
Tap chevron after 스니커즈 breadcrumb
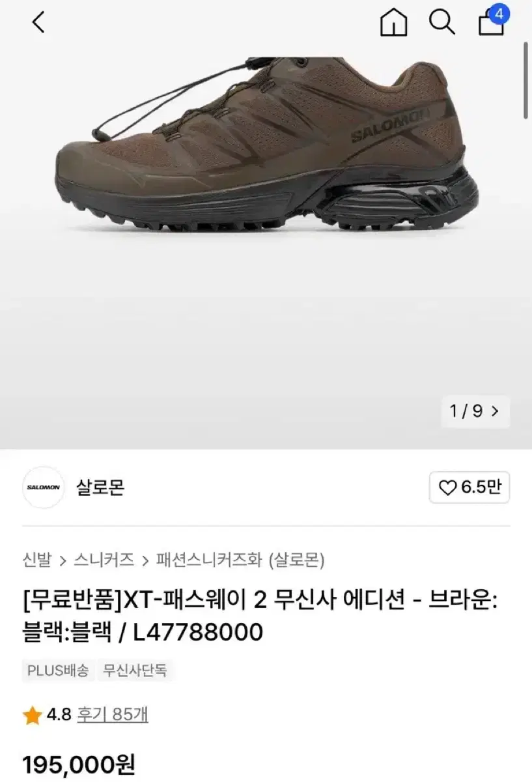coord(145,560)
